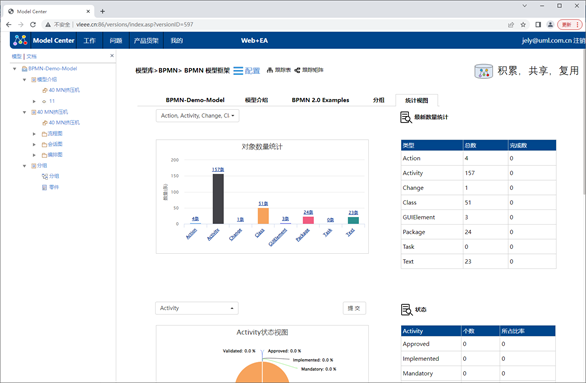
Task: Open a new browser tab
Action: click(102, 11)
